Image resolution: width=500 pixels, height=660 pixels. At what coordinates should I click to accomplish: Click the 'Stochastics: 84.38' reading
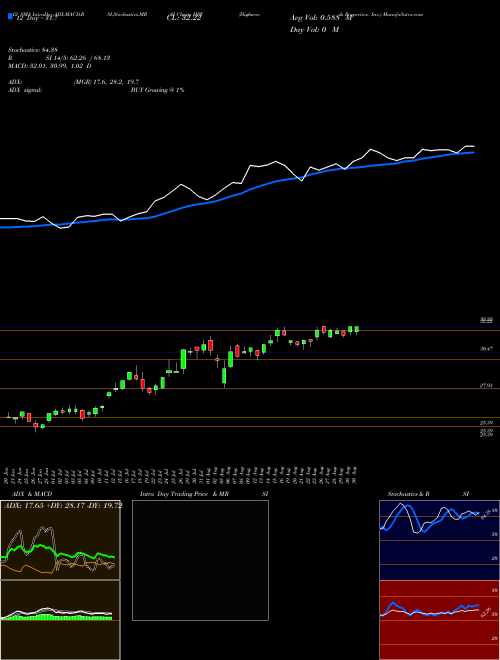coord(33,50)
